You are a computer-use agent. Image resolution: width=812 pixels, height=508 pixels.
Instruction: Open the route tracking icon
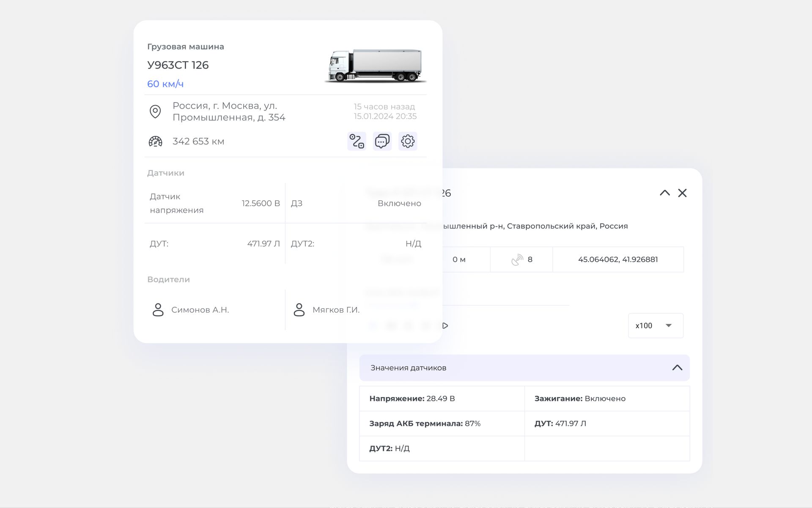[x=357, y=141]
